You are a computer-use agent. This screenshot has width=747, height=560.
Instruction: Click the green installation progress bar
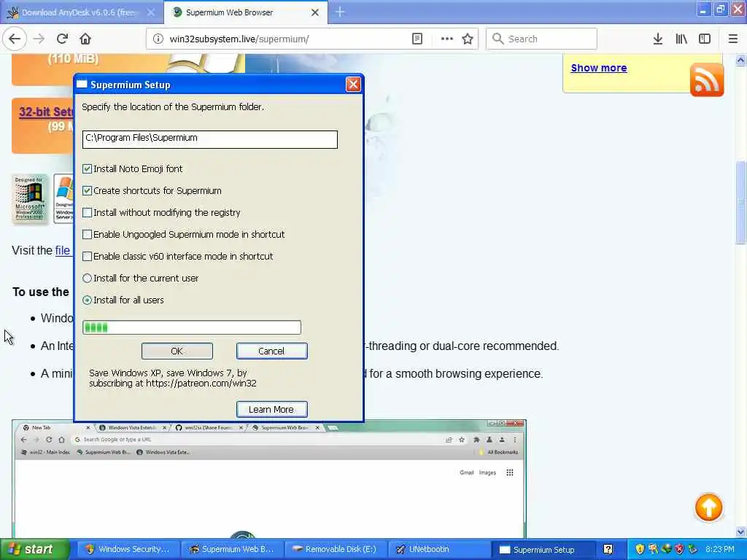tap(192, 327)
